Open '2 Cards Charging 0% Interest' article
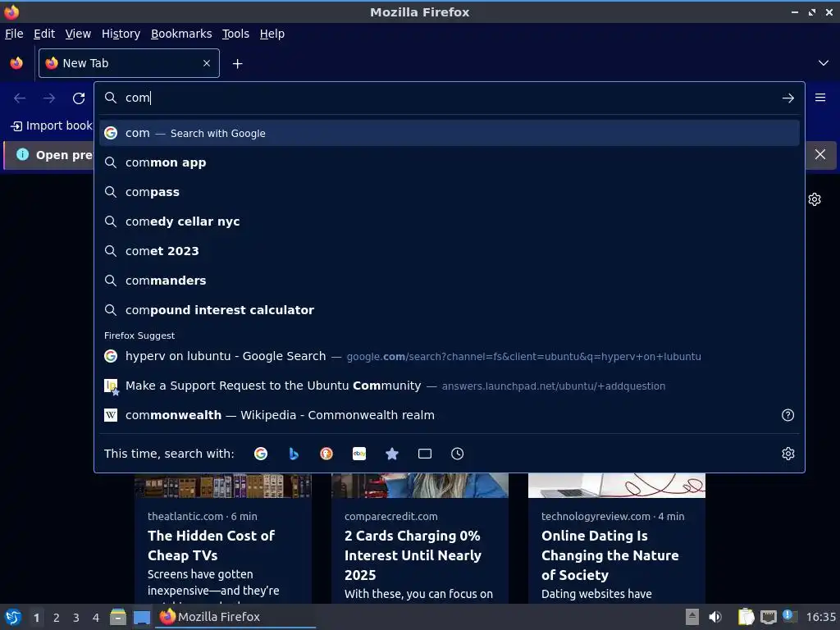 [x=413, y=555]
